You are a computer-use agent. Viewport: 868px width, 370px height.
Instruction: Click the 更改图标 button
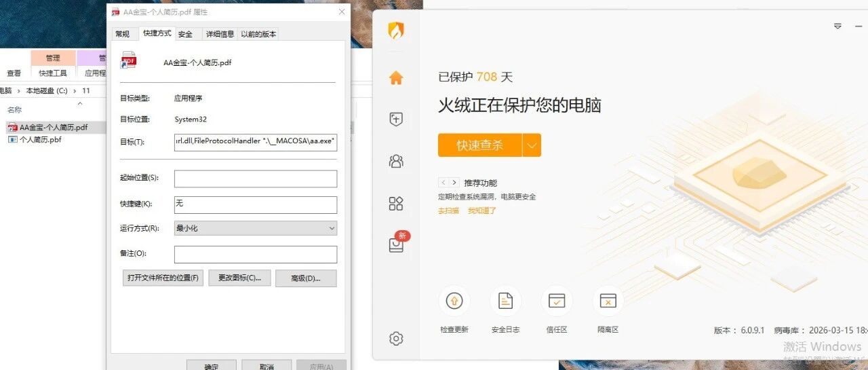[x=239, y=278]
